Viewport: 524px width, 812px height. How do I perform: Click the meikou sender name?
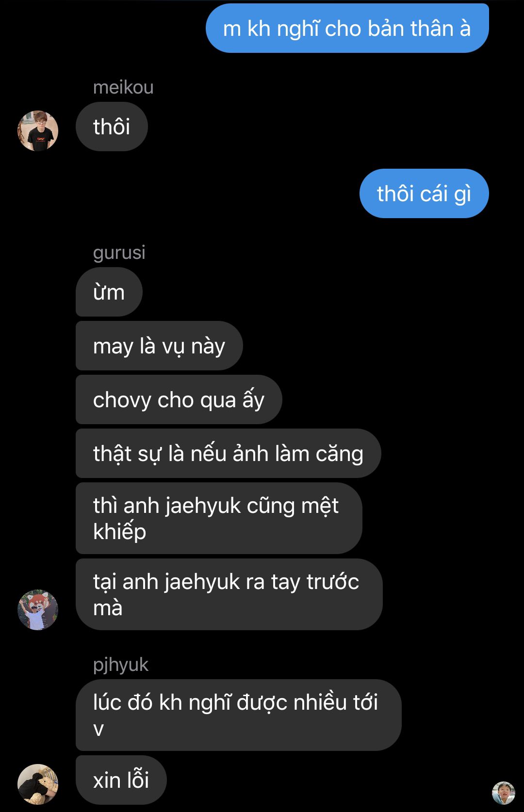tap(123, 87)
